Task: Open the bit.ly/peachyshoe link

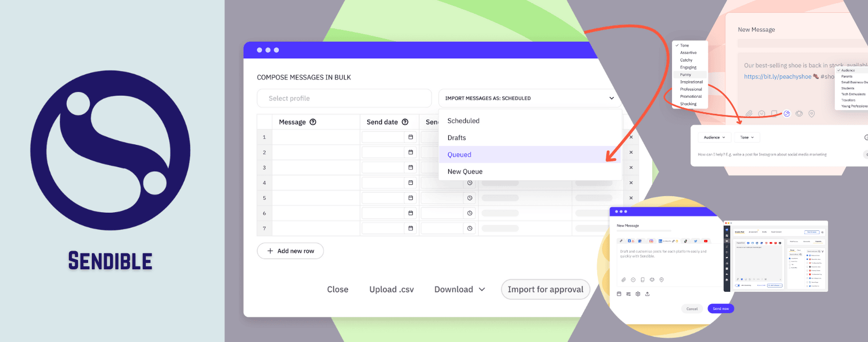Action: pyautogui.click(x=777, y=76)
